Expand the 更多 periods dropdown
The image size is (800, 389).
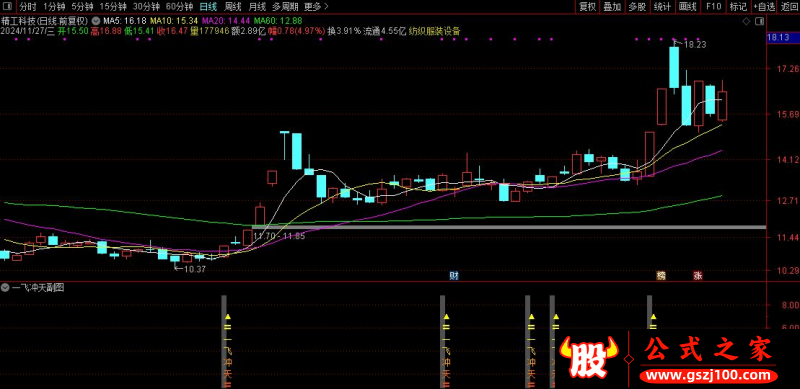click(x=316, y=7)
